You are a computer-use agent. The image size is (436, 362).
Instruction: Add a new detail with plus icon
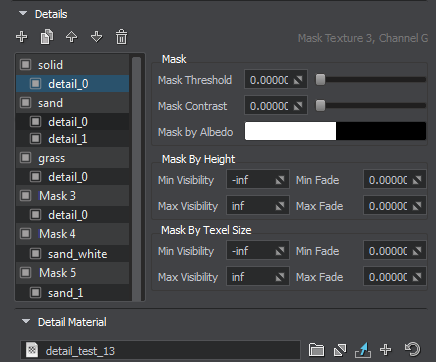pos(22,37)
